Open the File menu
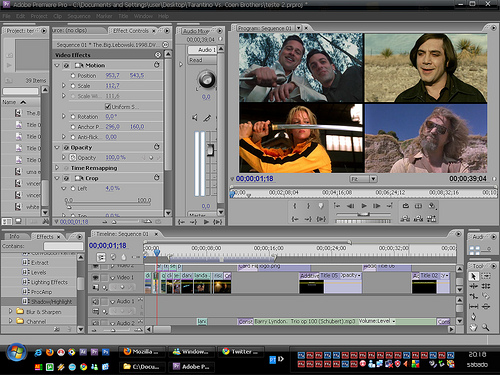The height and width of the screenshot is (375, 500). [6, 16]
